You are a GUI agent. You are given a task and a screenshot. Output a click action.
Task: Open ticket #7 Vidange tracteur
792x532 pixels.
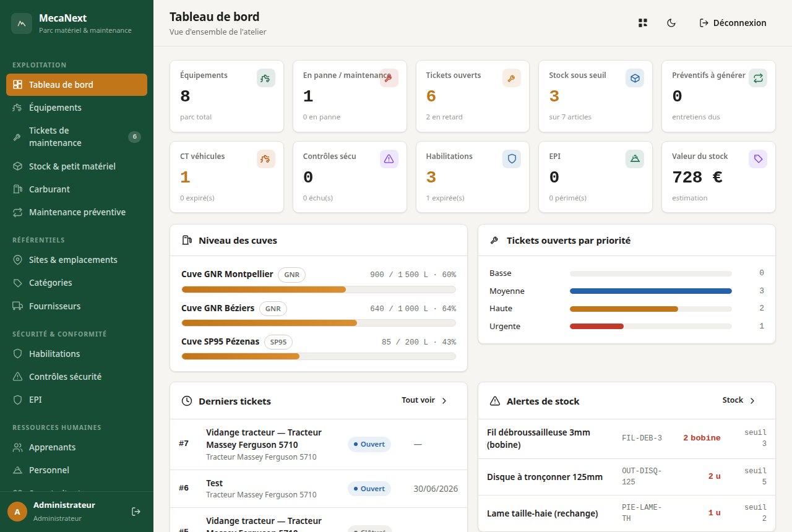point(319,444)
